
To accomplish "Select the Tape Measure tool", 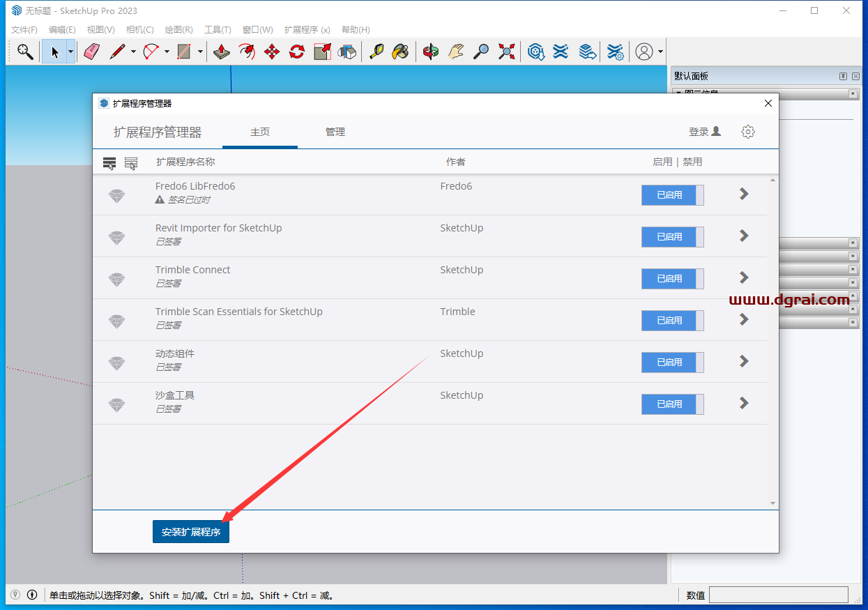I will pos(376,52).
